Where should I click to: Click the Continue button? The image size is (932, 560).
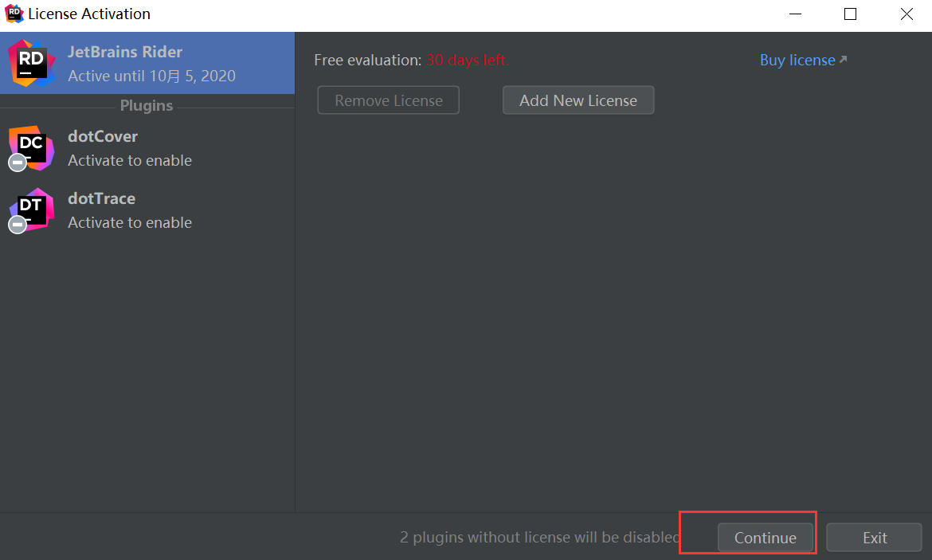click(765, 538)
